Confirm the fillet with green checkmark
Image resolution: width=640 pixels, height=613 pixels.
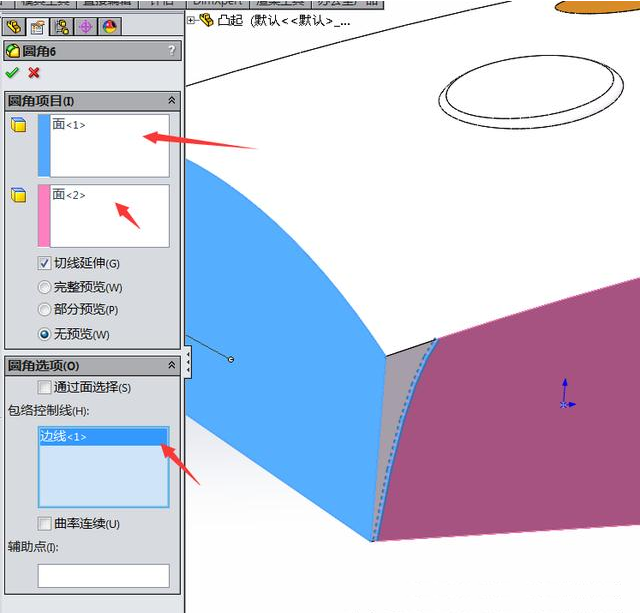[x=12, y=73]
